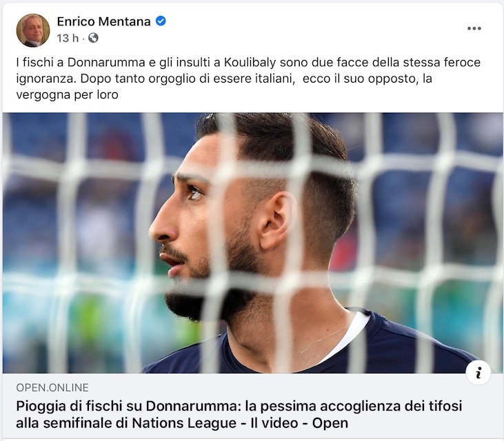Click the post text line "vergogna per loro"
This screenshot has height=441, width=504.
67,95
